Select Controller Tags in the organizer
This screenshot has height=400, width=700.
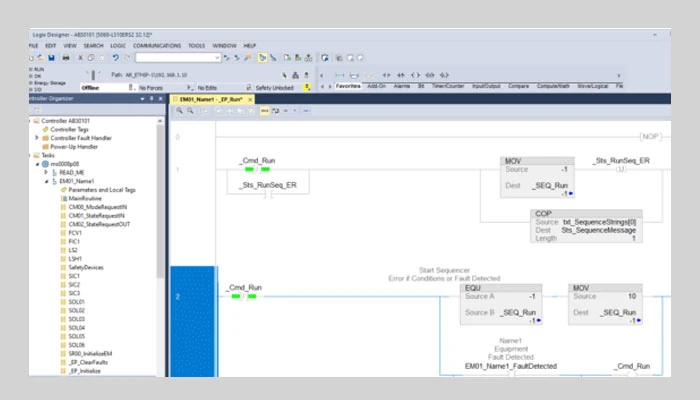[x=69, y=129]
